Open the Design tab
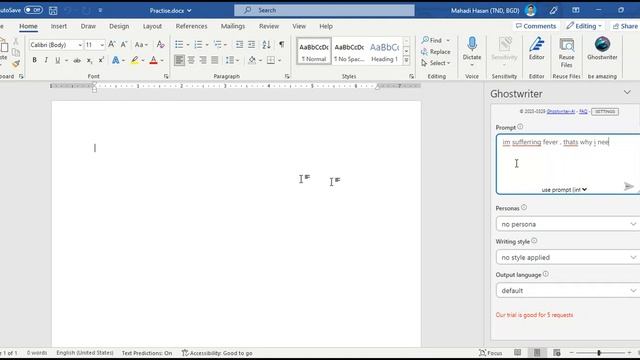This screenshot has height=360, width=640. click(119, 26)
